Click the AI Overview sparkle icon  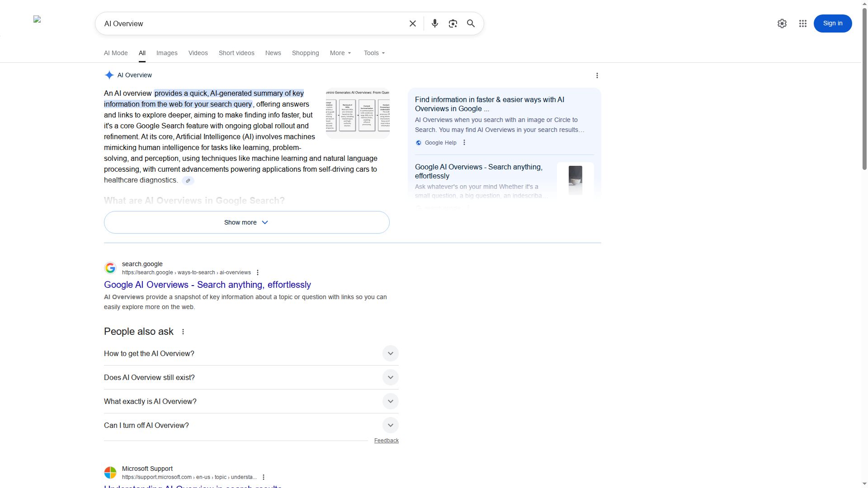tap(109, 75)
